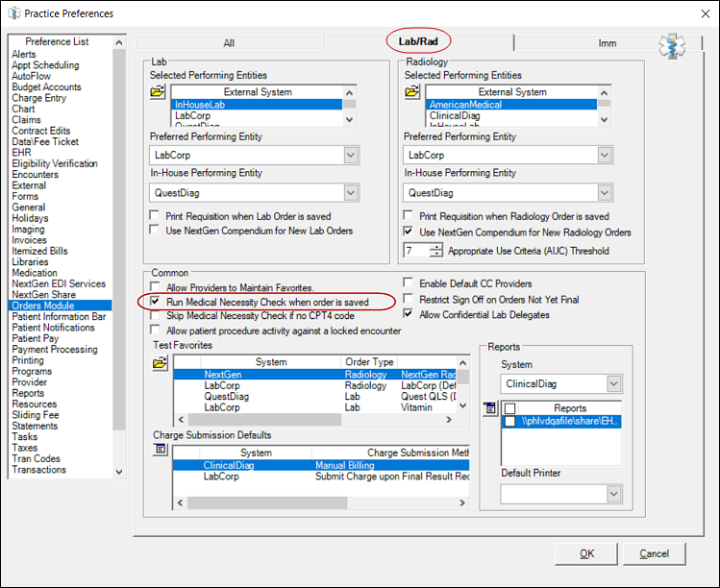720x588 pixels.
Task: Enable Default CC Providers checkbox
Action: tap(408, 282)
